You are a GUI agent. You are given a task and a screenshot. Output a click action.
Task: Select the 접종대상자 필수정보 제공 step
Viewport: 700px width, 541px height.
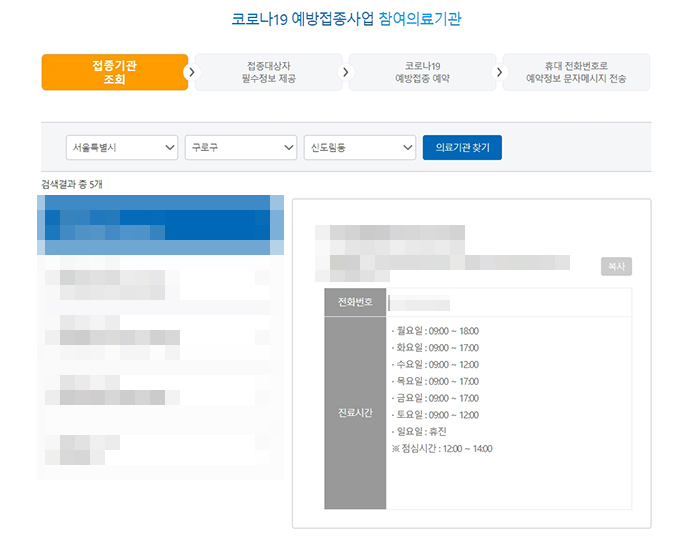[x=269, y=72]
